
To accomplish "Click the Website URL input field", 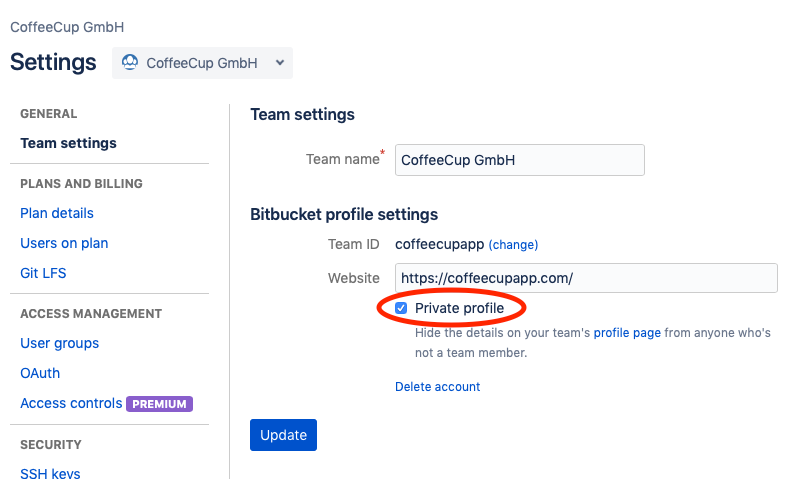I will pyautogui.click(x=586, y=278).
